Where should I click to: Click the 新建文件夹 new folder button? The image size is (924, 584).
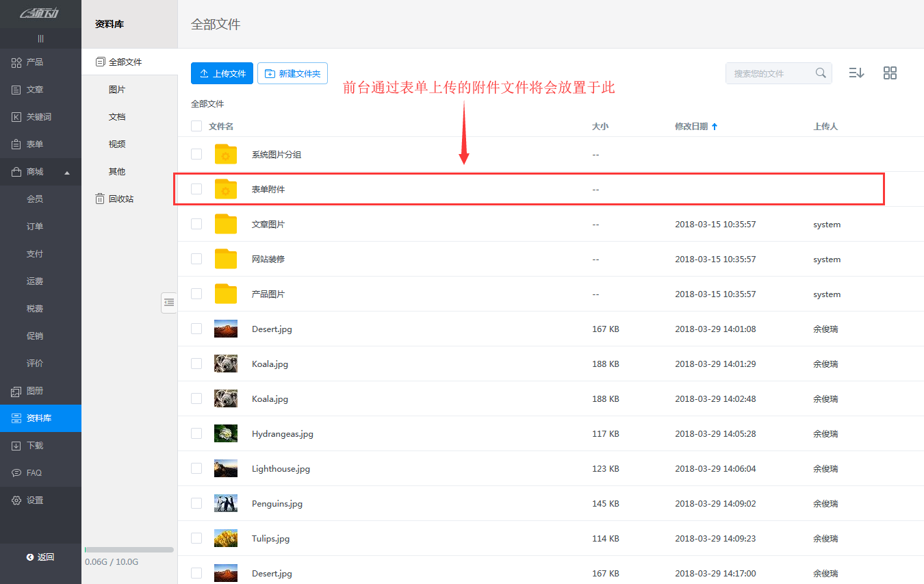coord(292,73)
